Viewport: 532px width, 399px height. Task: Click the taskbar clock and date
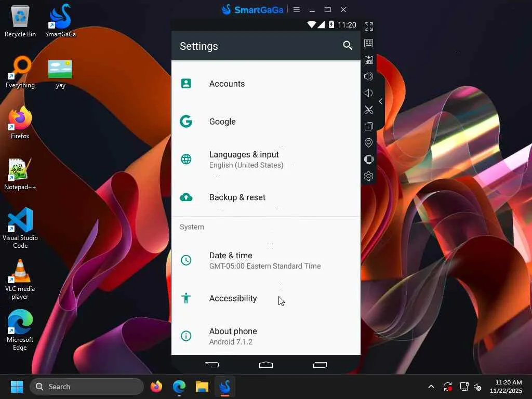(506, 387)
